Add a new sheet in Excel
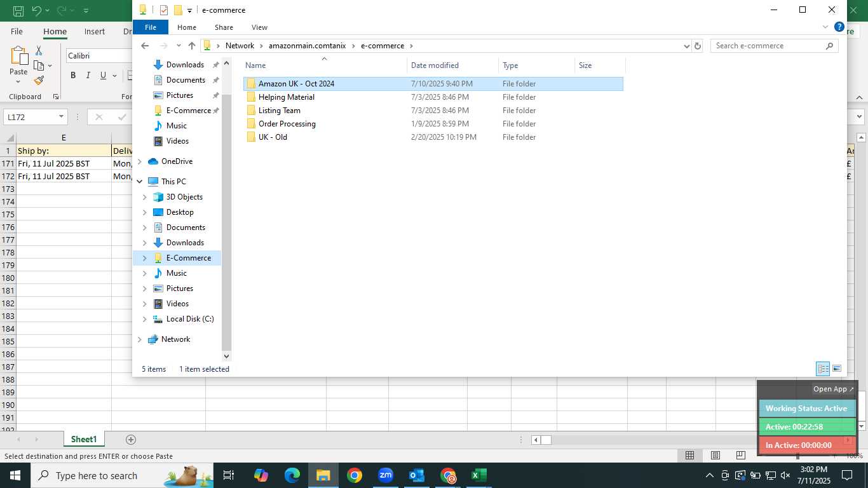This screenshot has height=488, width=868. [x=130, y=440]
